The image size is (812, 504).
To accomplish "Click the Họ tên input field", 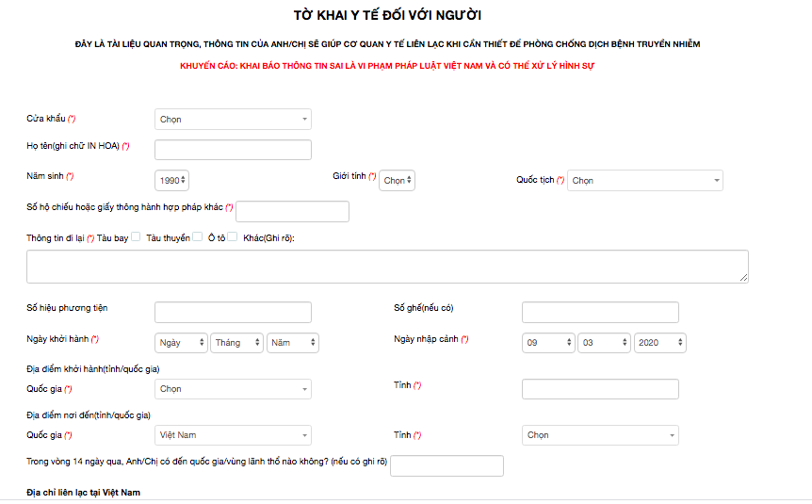I will [x=233, y=150].
